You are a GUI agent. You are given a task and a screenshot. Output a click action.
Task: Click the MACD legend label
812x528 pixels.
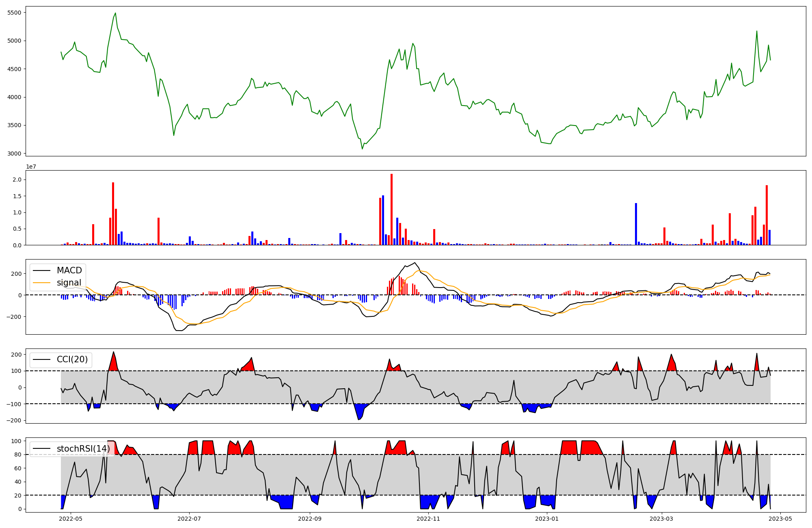(69, 270)
